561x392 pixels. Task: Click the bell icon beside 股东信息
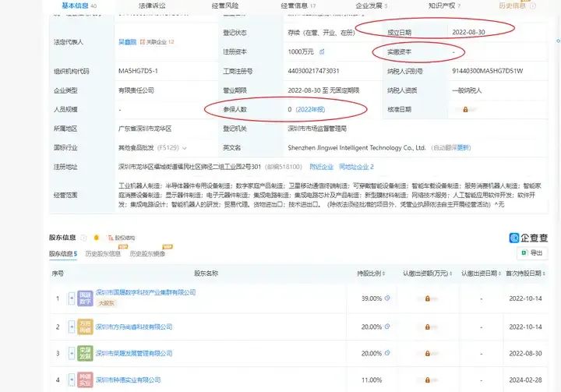(97, 238)
